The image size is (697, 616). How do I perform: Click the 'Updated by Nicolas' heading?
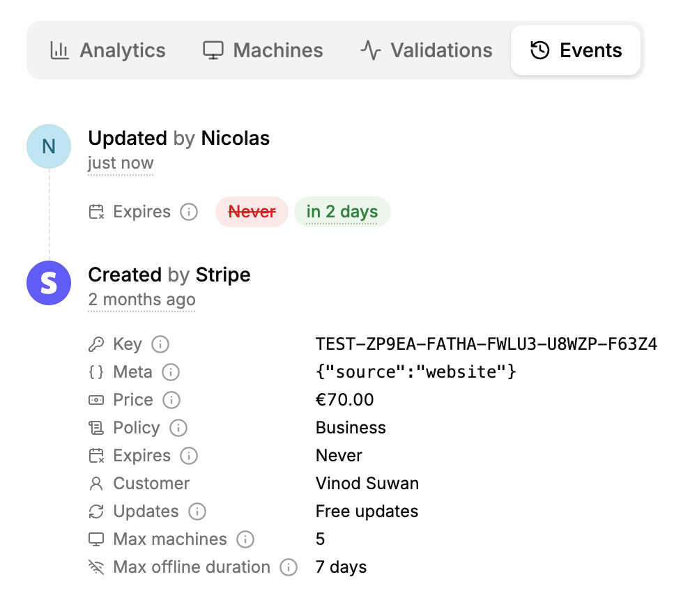click(x=178, y=138)
